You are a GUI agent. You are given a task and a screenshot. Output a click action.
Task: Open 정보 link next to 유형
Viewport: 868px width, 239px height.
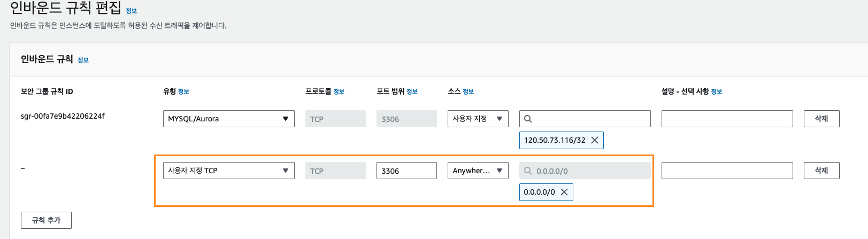pyautogui.click(x=183, y=91)
